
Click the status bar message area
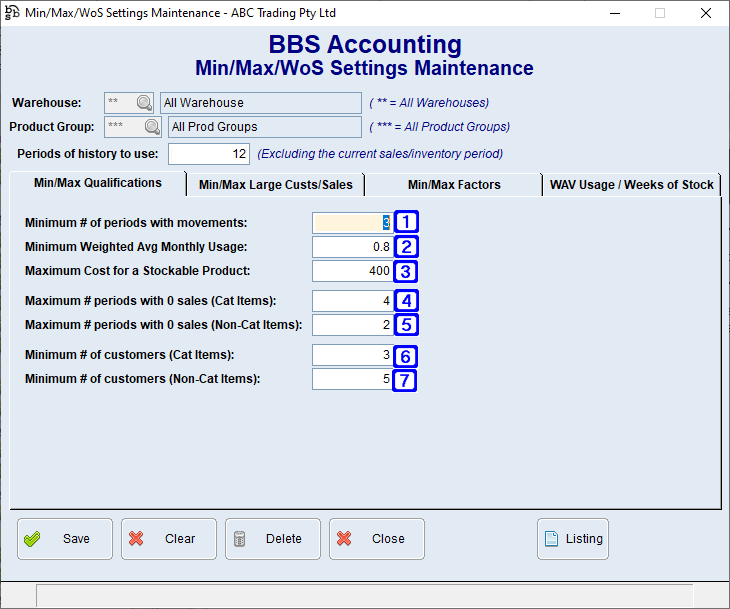[365, 595]
